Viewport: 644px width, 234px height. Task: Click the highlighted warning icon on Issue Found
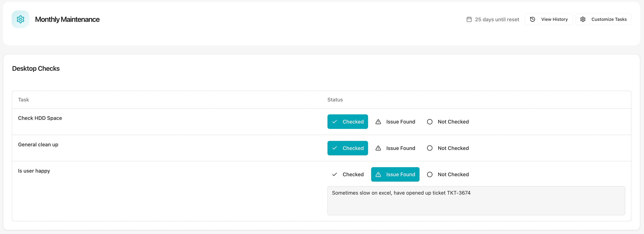coord(378,174)
